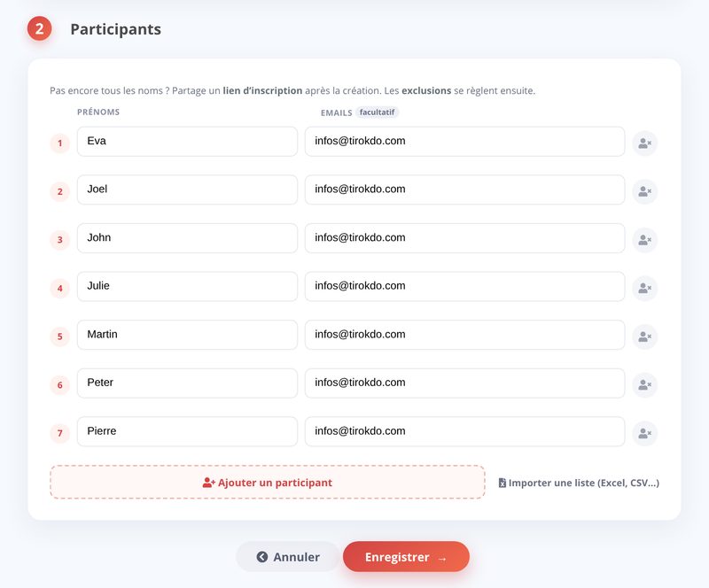Click the bold 'lien d'inscription' text
The width and height of the screenshot is (709, 588).
[262, 90]
